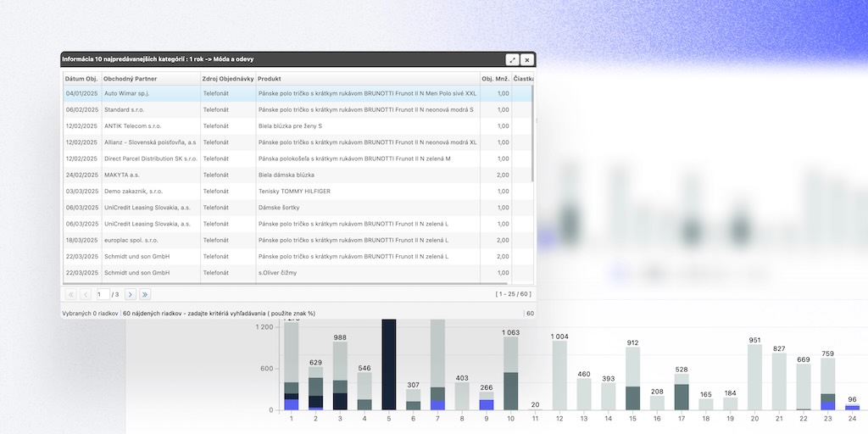Click the page number input field
This screenshot has width=868, height=434.
click(102, 295)
